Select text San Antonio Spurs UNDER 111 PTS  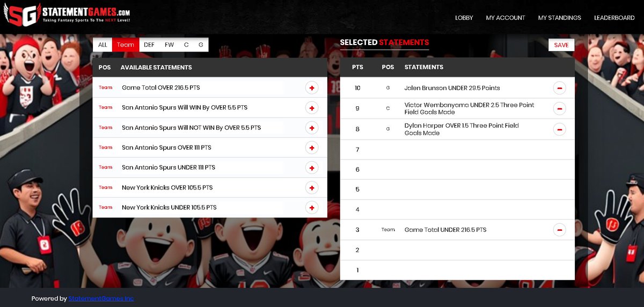tap(169, 167)
